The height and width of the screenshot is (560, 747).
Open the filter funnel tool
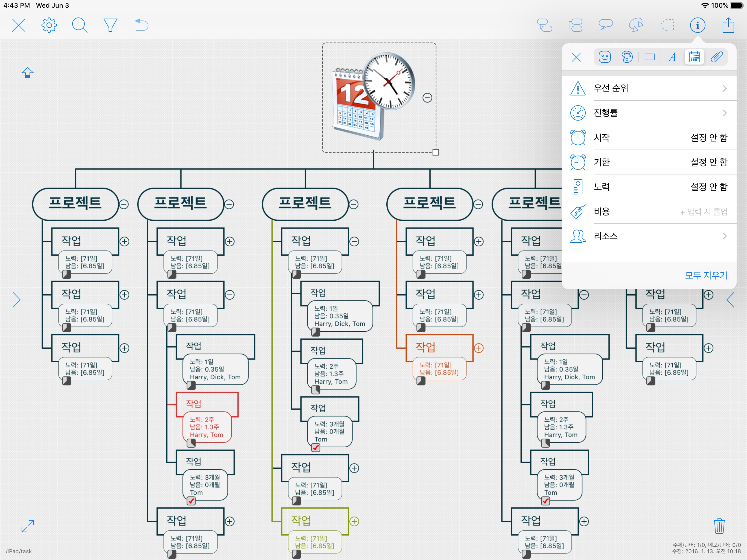tap(110, 25)
